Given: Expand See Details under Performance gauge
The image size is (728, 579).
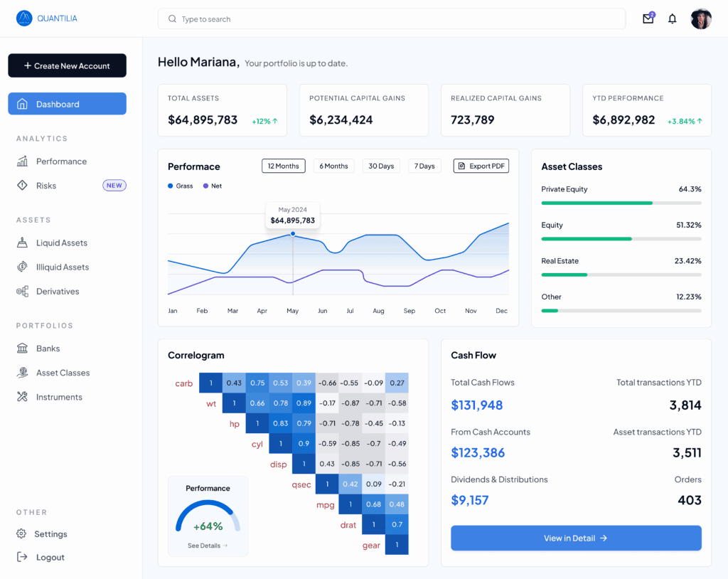Looking at the screenshot, I should (208, 546).
